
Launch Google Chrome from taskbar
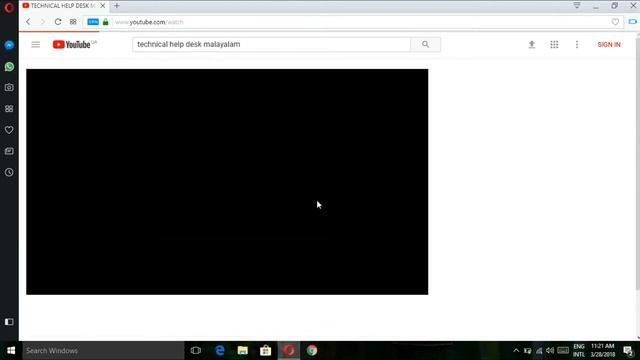(x=312, y=351)
